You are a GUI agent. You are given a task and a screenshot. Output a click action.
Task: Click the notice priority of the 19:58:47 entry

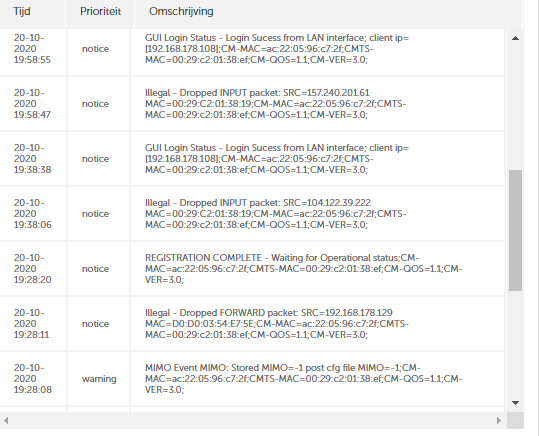coord(95,104)
